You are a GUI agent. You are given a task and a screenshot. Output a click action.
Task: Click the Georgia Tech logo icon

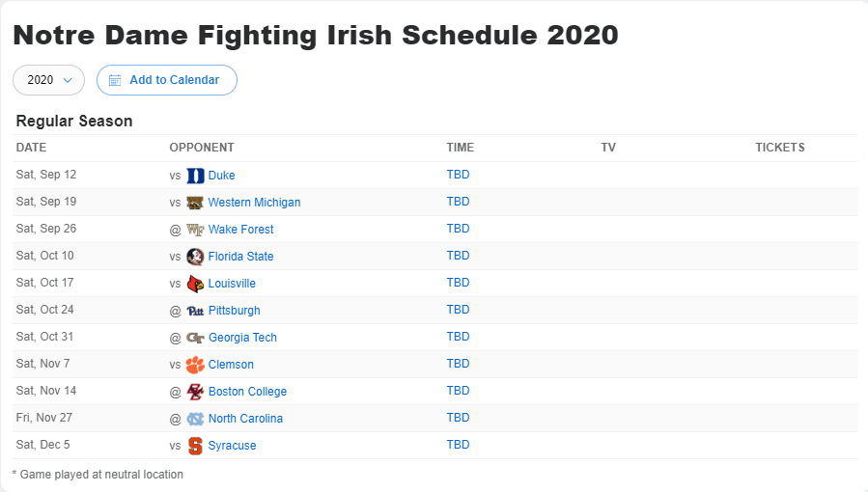coord(195,338)
